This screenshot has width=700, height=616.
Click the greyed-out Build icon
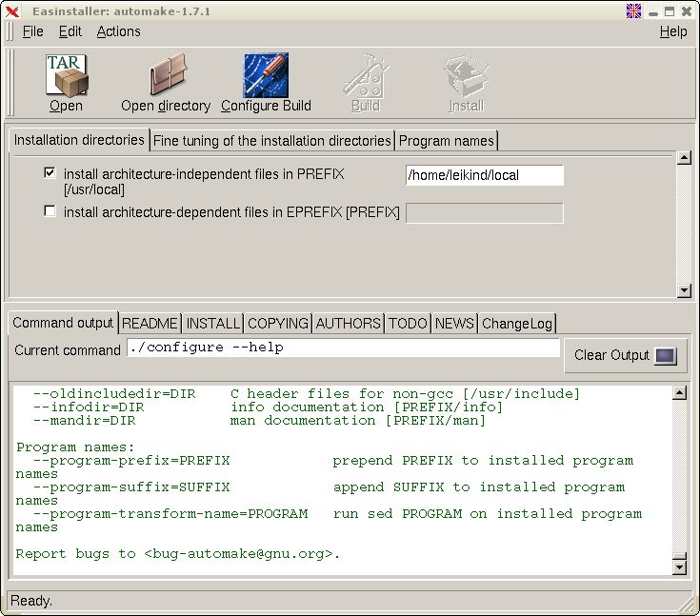366,75
